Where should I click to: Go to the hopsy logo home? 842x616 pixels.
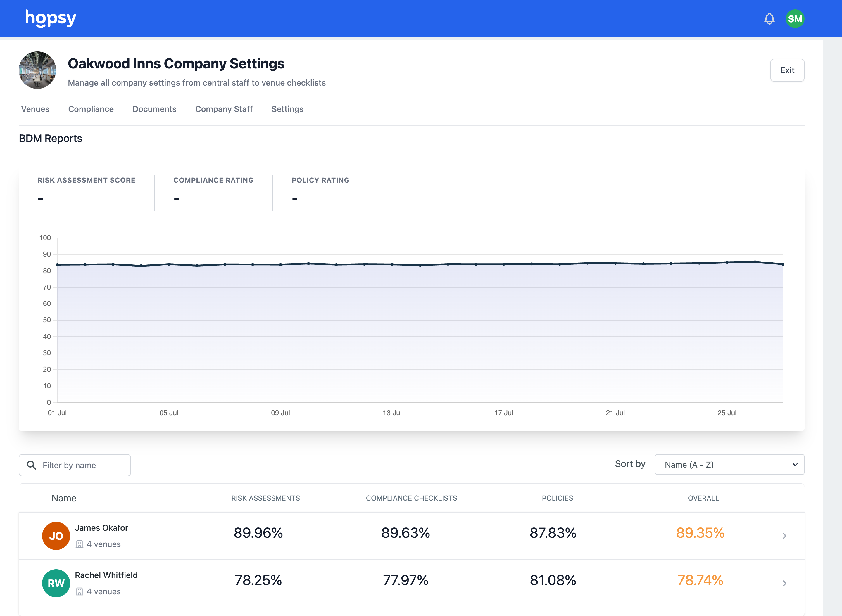click(51, 18)
